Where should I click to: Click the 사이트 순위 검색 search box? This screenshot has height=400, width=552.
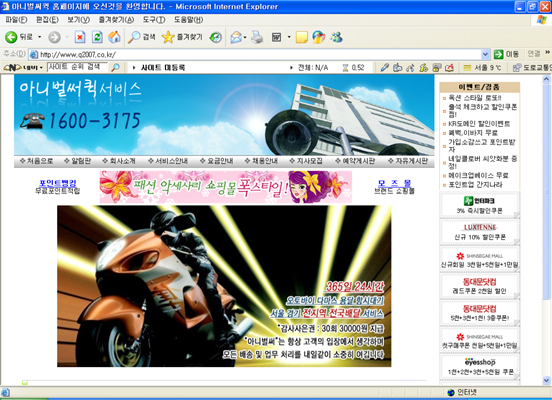[77, 67]
